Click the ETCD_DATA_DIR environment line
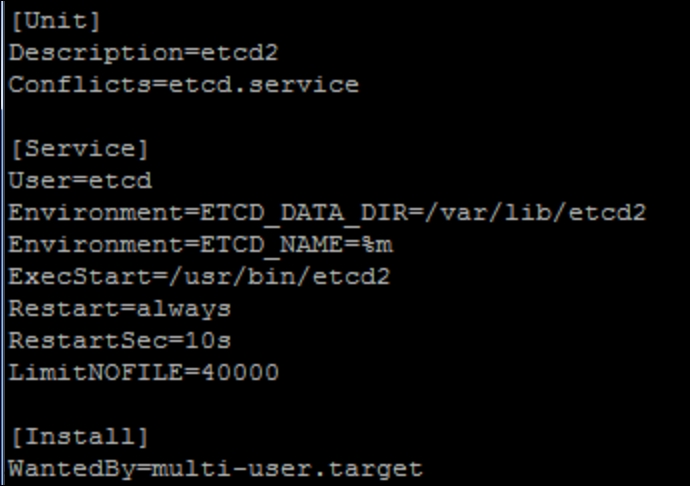690x486 pixels. pyautogui.click(x=327, y=213)
